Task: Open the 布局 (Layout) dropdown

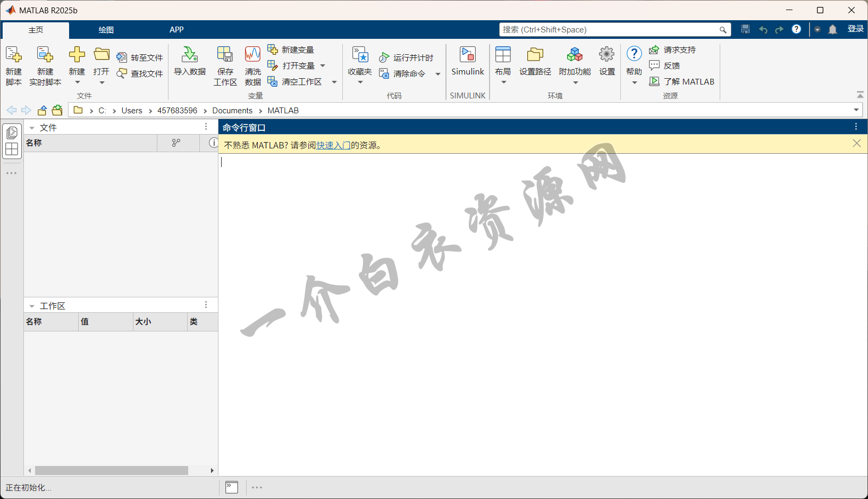Action: 503,82
